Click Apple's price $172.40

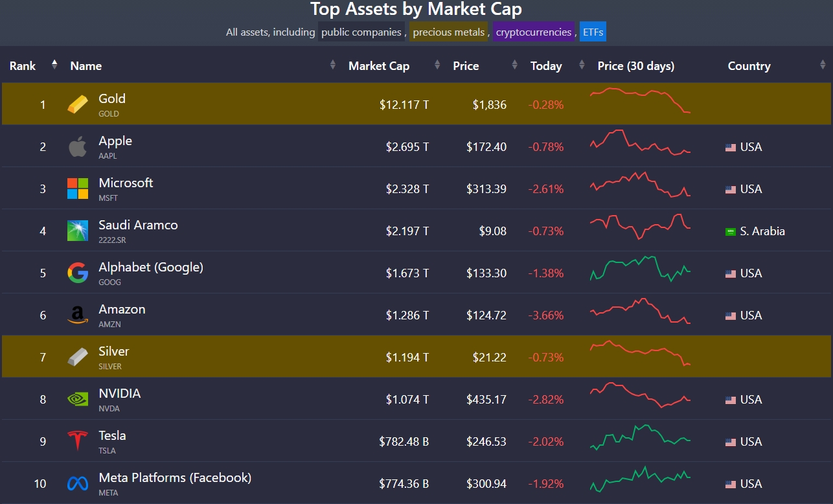tap(486, 147)
